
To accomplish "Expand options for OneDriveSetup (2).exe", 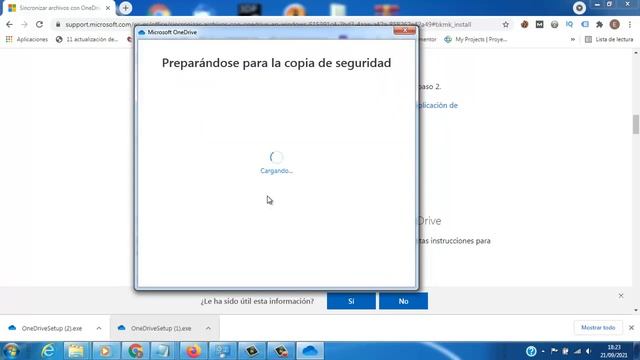I will [x=99, y=328].
